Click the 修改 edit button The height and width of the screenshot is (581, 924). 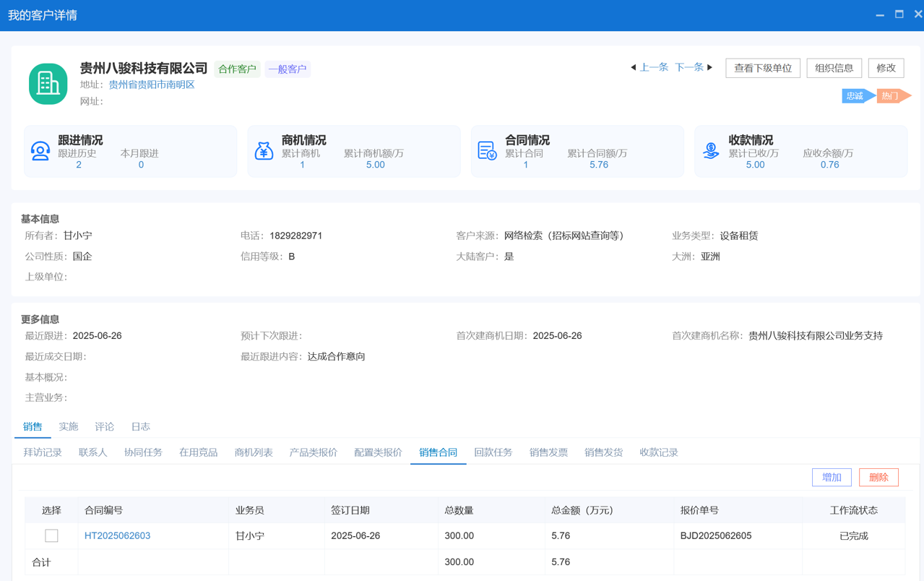tap(886, 68)
